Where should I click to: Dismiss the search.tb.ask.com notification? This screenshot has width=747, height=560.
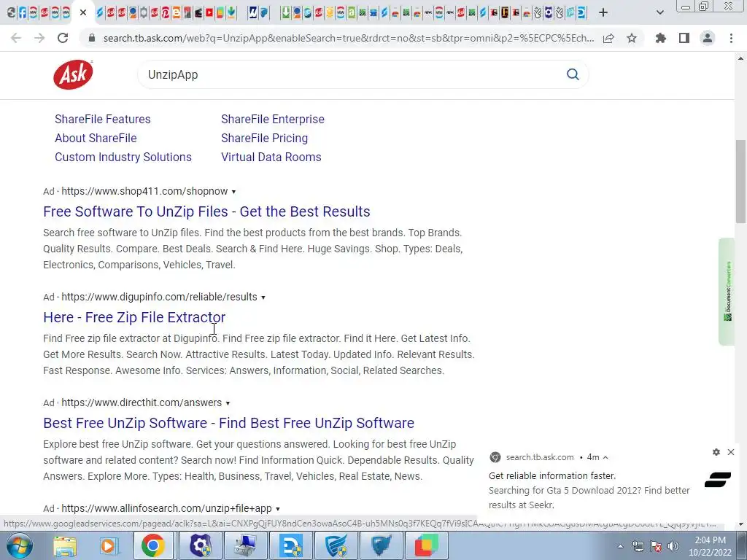[731, 452]
